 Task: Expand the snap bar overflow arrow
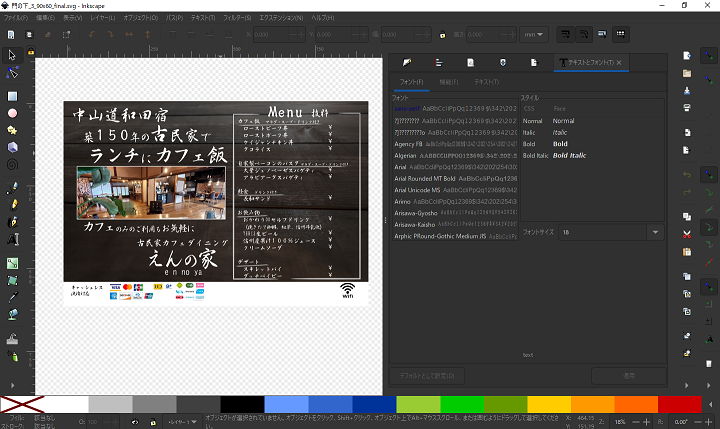(x=709, y=385)
